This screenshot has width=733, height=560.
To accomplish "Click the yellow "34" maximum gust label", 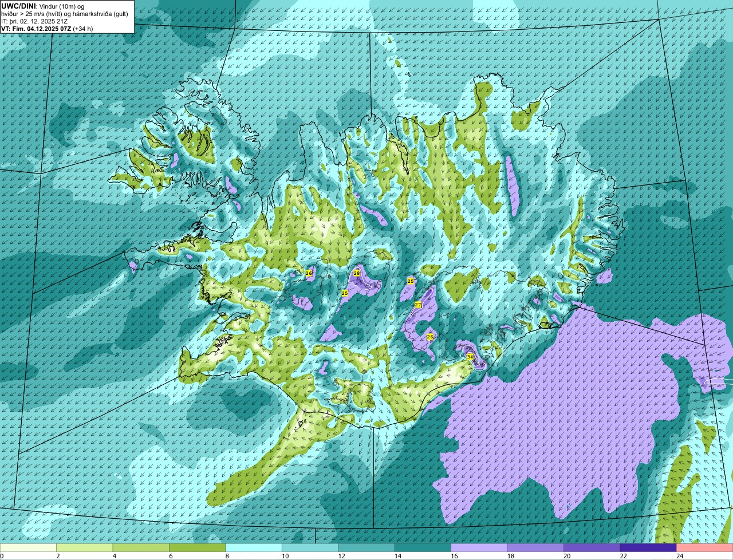I will click(x=470, y=356).
